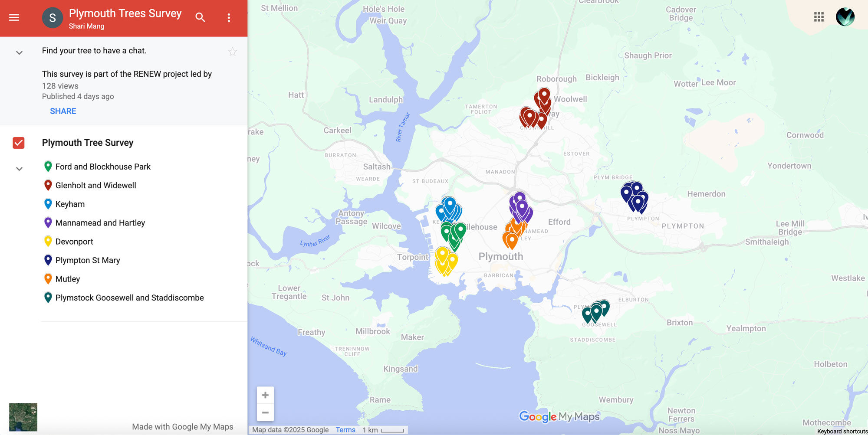The image size is (868, 435).
Task: Click the SHARE link
Action: click(x=62, y=111)
